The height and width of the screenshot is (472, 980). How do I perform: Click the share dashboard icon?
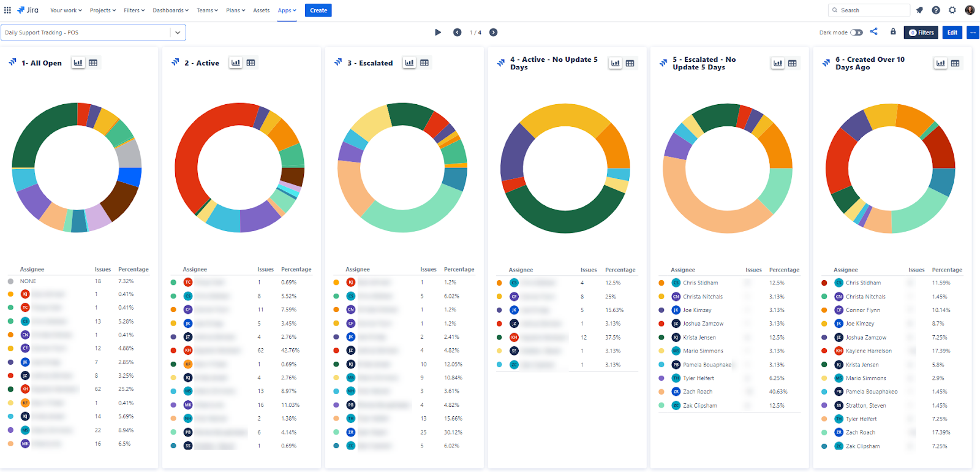pos(874,32)
